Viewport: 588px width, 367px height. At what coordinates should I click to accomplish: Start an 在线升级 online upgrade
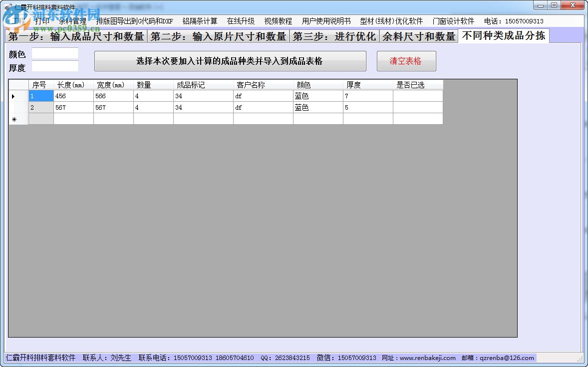(240, 21)
